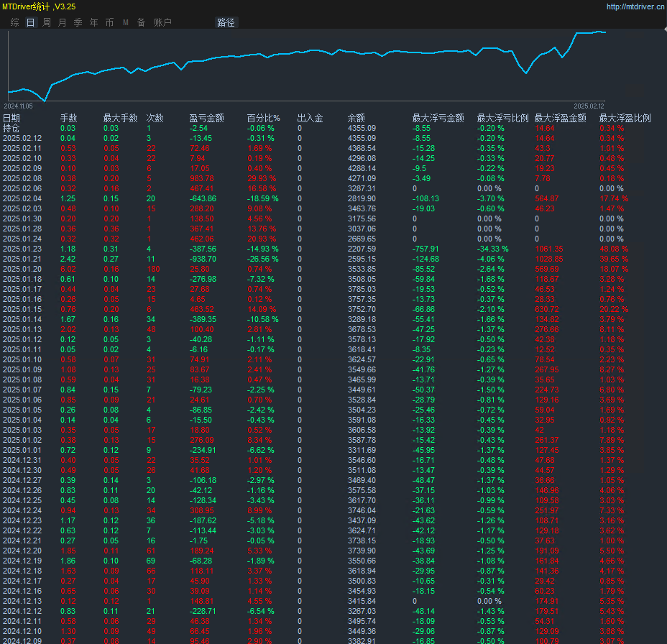667x644 pixels.
Task: Click the 持仓 open positions row label
Action: coord(11,128)
